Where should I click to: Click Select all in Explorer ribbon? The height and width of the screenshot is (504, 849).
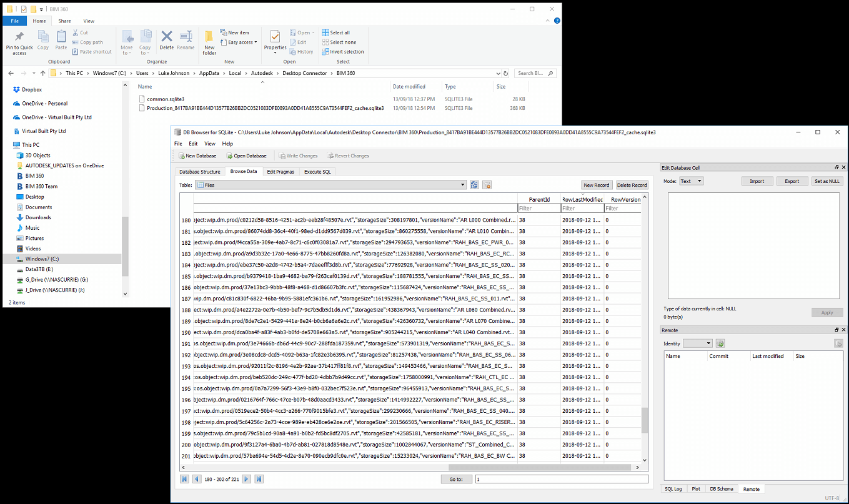tap(336, 32)
